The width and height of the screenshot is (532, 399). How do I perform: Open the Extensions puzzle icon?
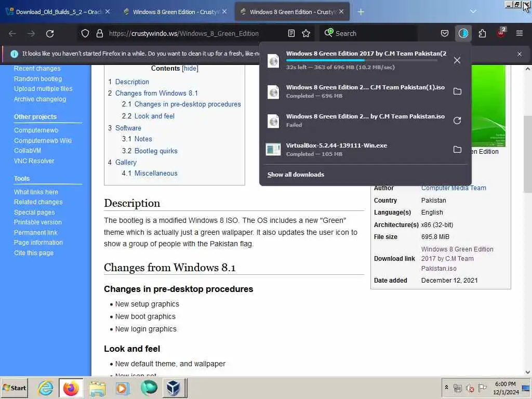pyautogui.click(x=482, y=33)
